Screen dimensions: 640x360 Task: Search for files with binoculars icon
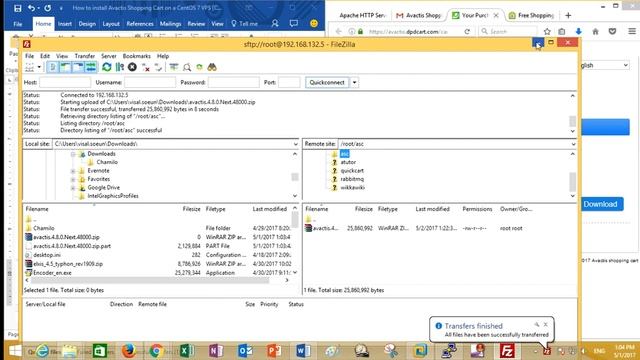(212, 67)
